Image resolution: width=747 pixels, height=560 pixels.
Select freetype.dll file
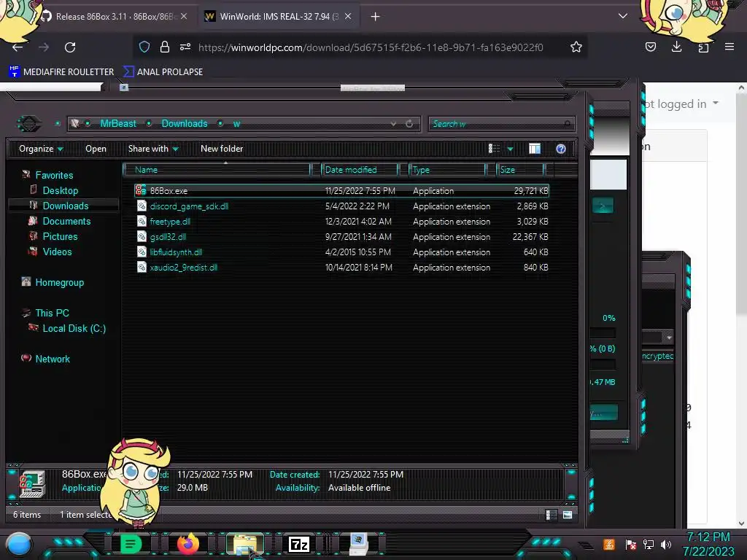(x=341, y=222)
